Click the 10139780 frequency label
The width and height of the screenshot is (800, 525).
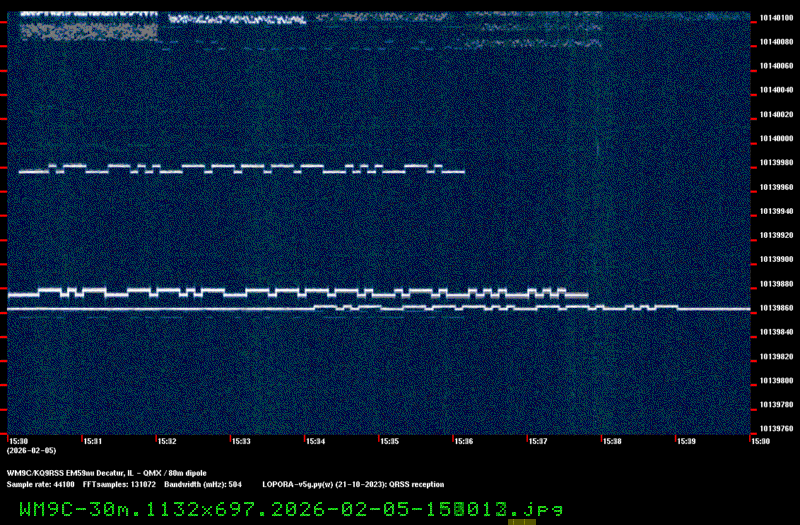point(777,405)
